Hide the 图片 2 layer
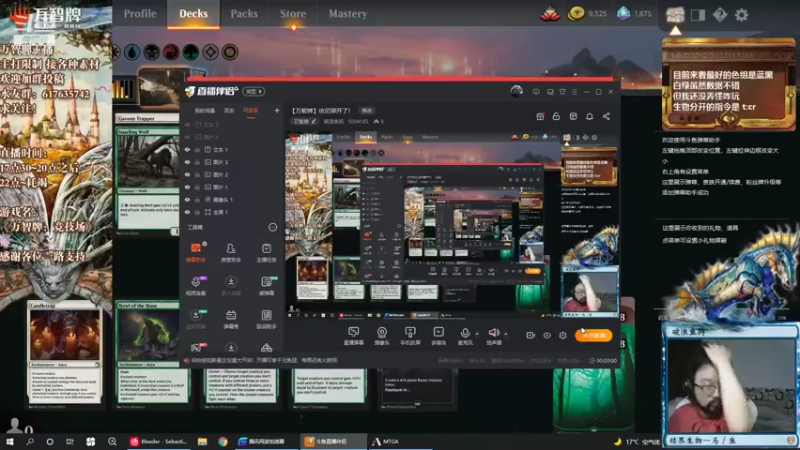 (x=187, y=174)
